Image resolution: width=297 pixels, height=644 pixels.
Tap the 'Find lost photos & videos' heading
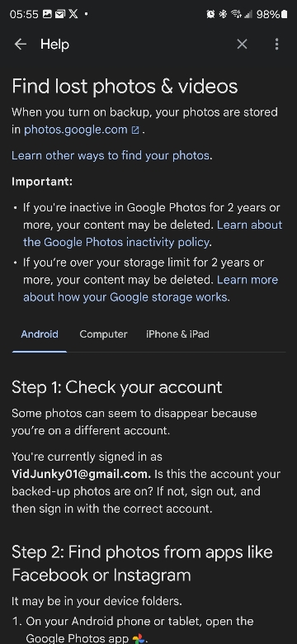click(x=125, y=86)
